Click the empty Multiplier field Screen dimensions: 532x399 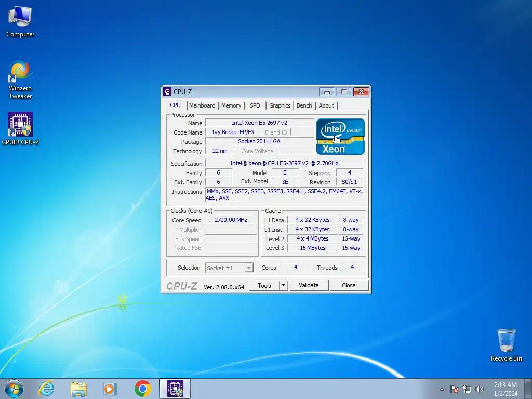[231, 229]
